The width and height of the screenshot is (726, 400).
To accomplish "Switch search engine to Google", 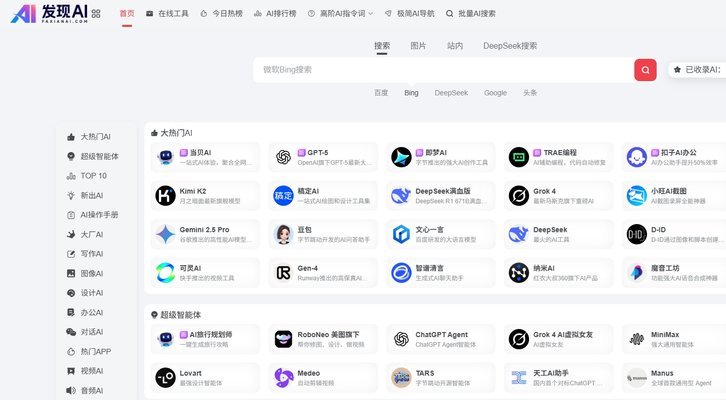I will tap(495, 93).
